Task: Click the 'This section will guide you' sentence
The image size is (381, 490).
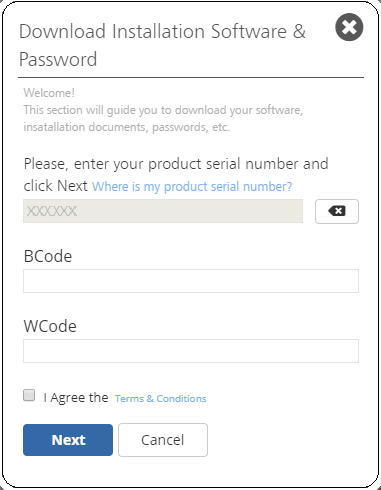Action: point(163,110)
